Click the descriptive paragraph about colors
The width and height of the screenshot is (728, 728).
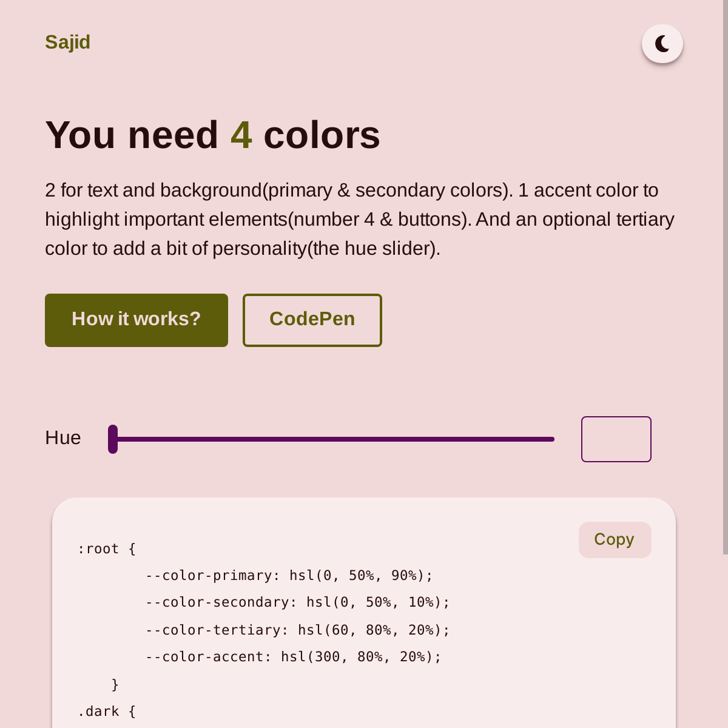point(359,220)
